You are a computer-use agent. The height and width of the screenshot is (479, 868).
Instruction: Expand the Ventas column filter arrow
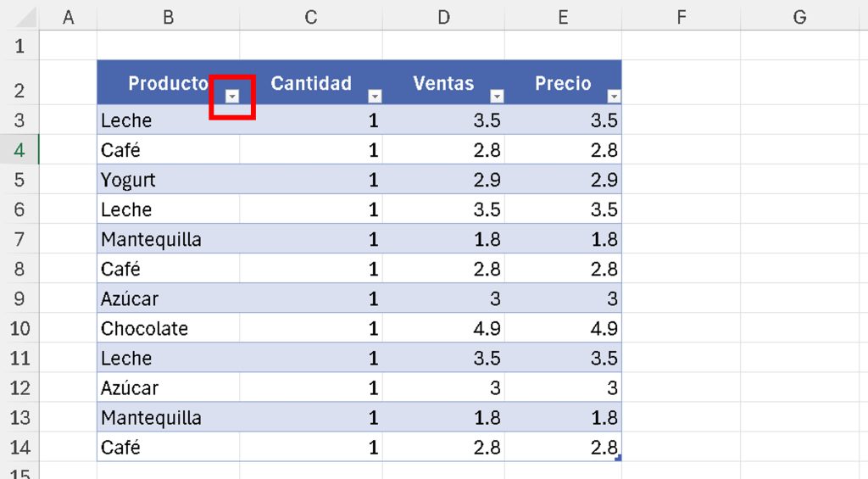coord(497,97)
